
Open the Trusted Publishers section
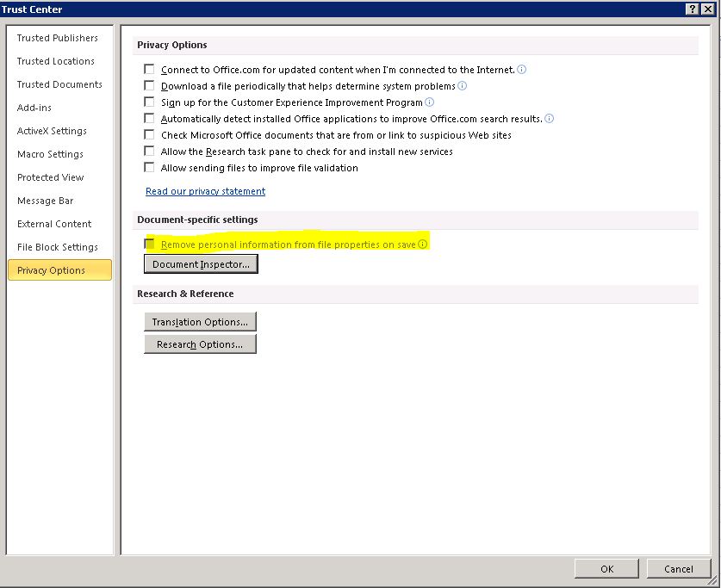58,38
